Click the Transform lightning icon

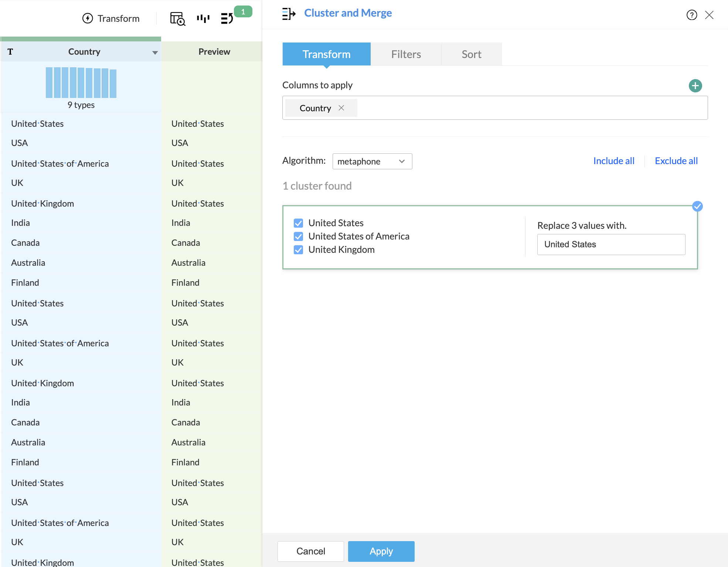point(88,18)
